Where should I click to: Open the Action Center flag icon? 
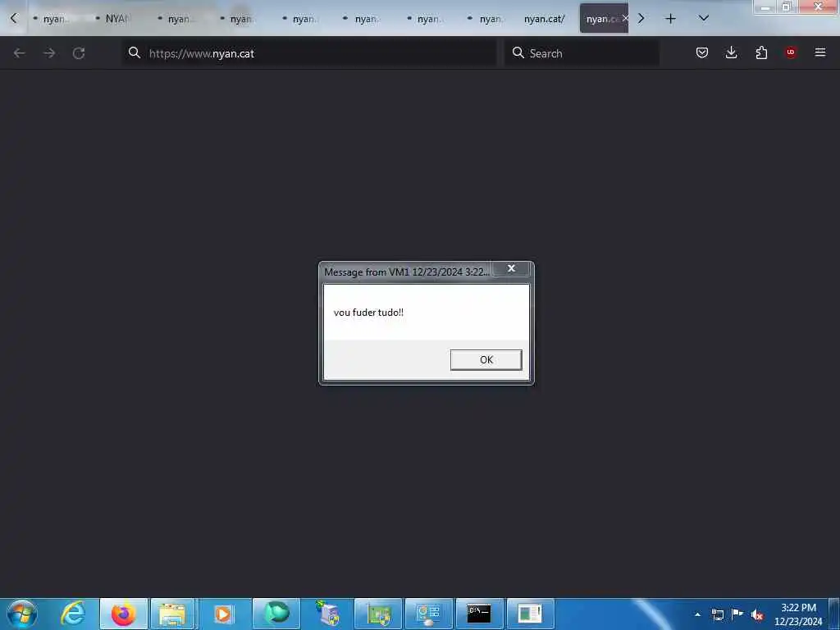point(737,614)
